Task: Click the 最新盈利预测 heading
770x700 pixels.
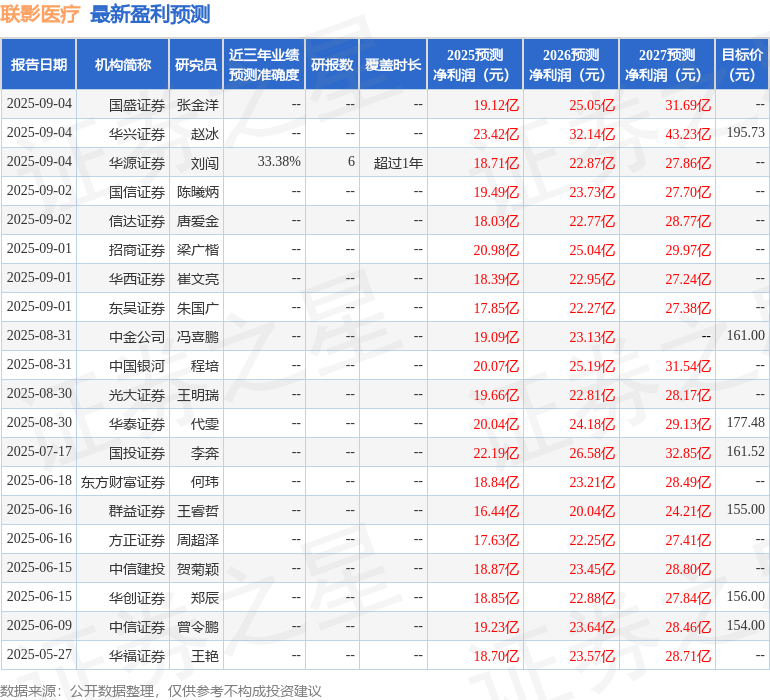Action: coord(150,14)
